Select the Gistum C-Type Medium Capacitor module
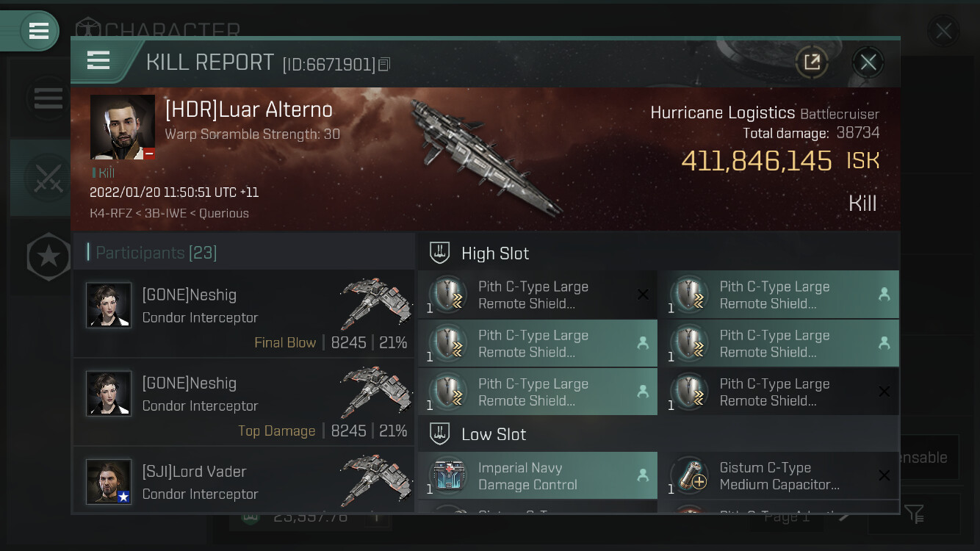 coord(779,475)
